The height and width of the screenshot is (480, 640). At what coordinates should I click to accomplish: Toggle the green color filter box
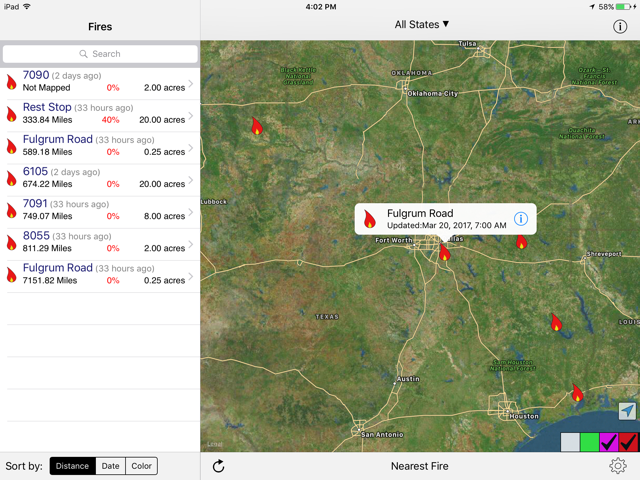589,442
